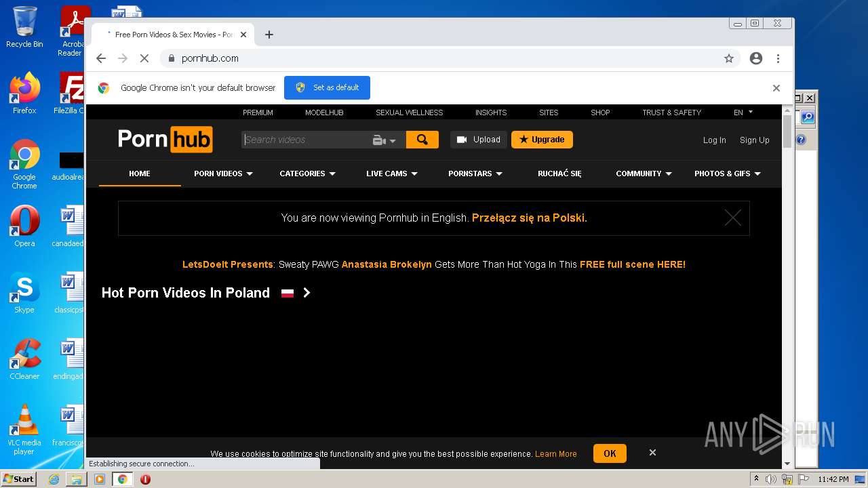
Task: Expand the PORN VIDEOS menu
Action: tap(223, 174)
